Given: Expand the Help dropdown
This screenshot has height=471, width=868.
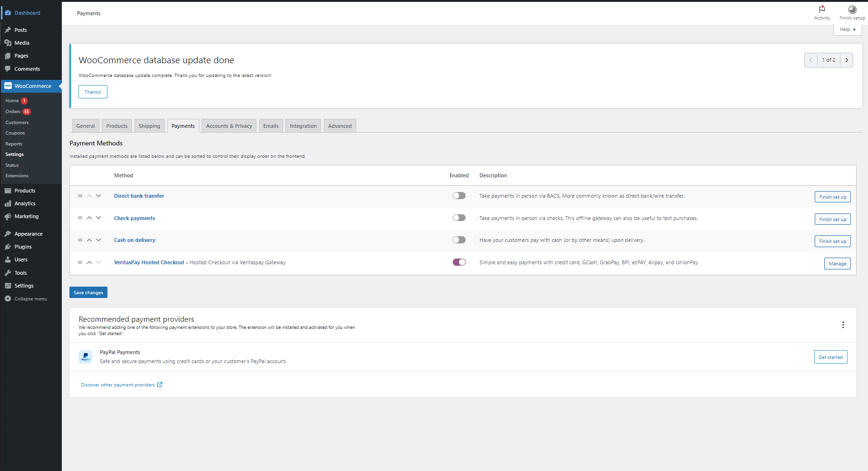Looking at the screenshot, I should point(848,29).
